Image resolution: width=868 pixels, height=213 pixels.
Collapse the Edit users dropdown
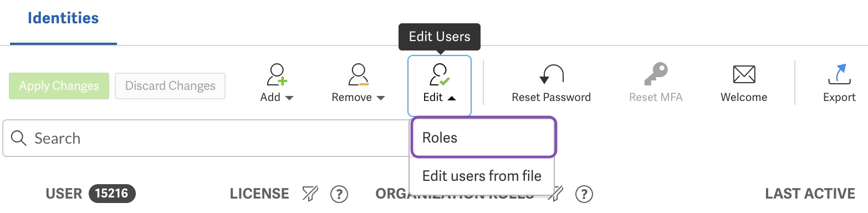click(440, 85)
